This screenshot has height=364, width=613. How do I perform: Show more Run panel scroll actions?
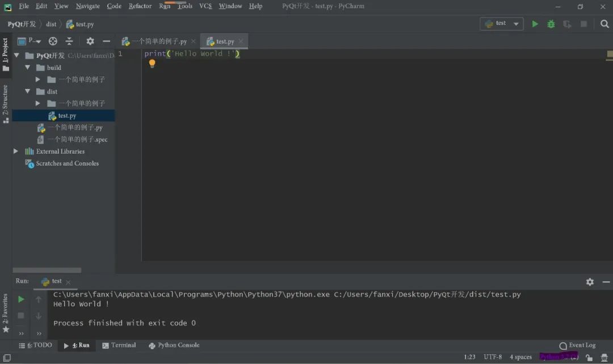39,333
